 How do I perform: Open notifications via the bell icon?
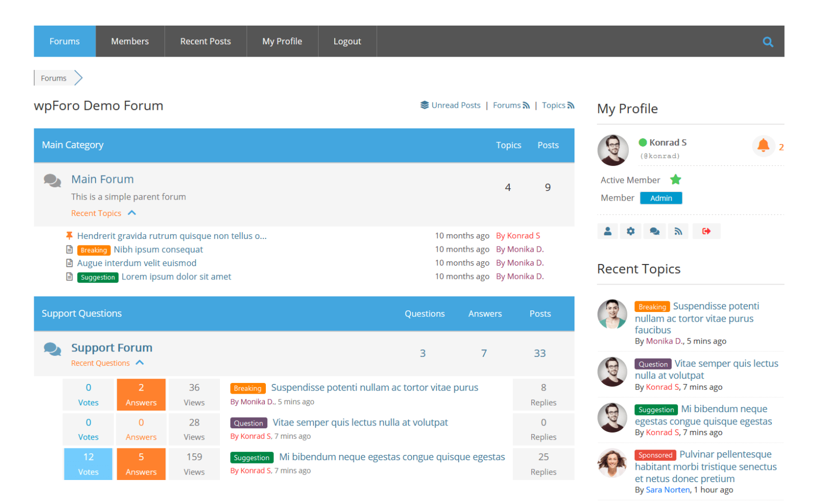coord(763,145)
